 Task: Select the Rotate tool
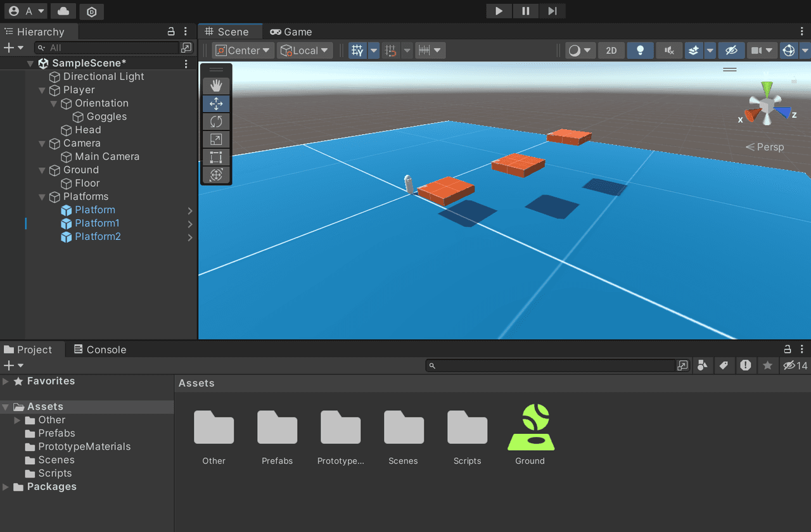click(x=216, y=122)
